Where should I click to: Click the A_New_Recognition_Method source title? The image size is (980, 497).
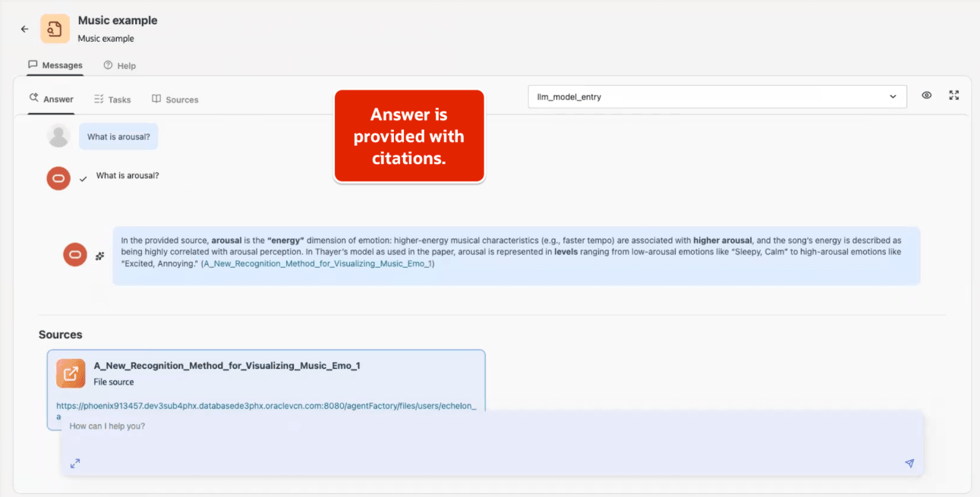227,366
